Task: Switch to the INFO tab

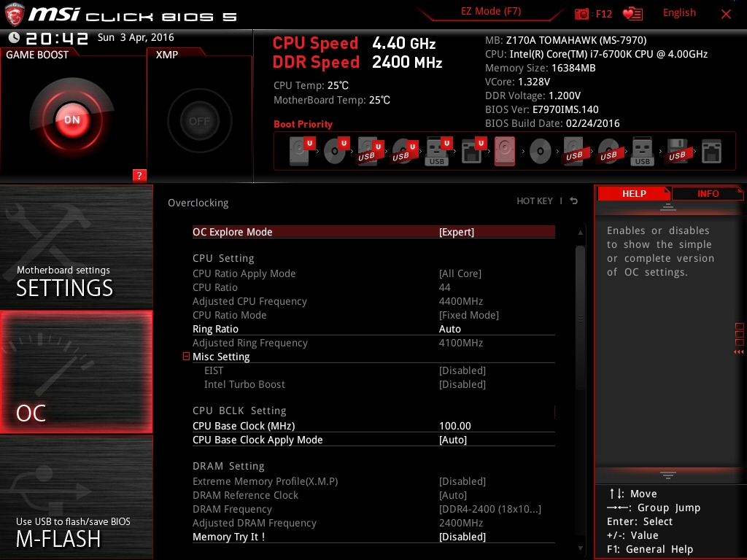Action: point(708,193)
